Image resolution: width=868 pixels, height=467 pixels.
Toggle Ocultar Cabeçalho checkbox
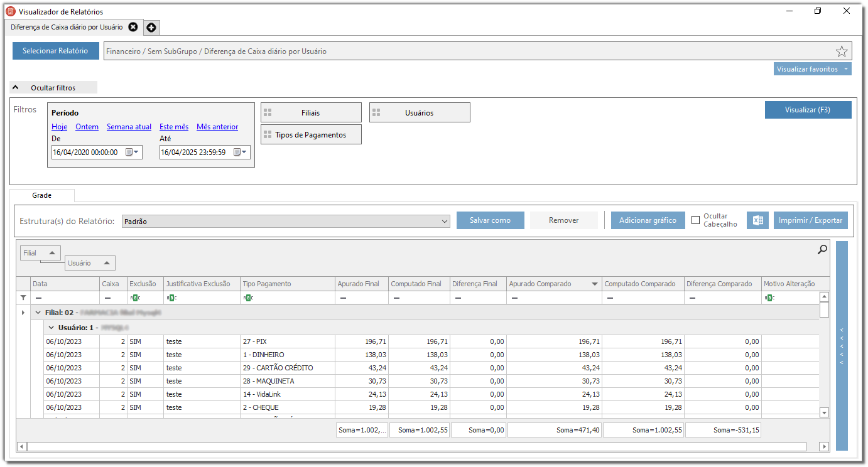695,220
